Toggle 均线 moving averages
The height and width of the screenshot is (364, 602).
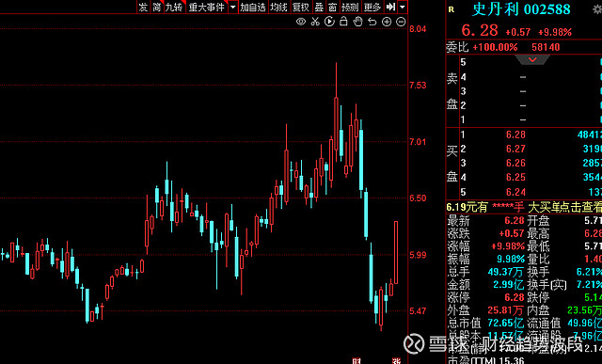coord(278,7)
